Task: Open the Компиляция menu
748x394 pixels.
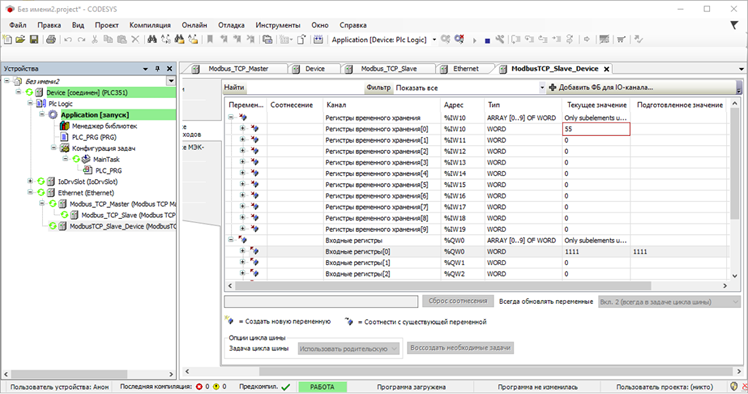Action: tap(150, 25)
